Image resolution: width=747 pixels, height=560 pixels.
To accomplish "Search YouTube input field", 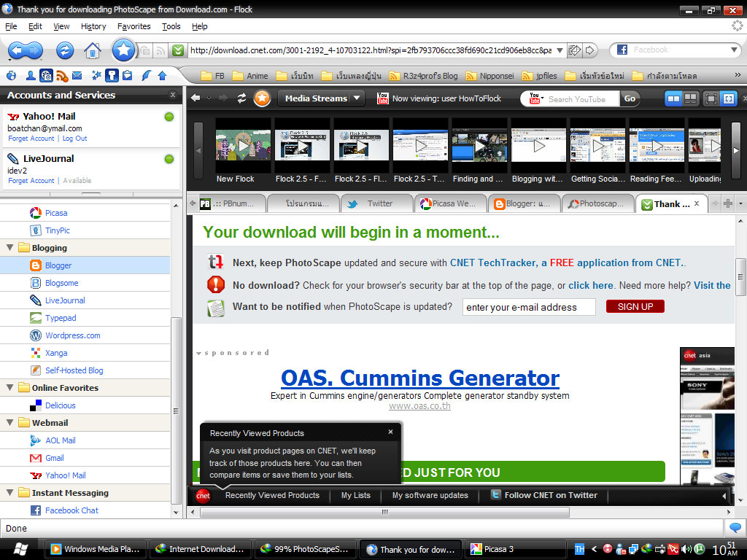I will point(582,99).
